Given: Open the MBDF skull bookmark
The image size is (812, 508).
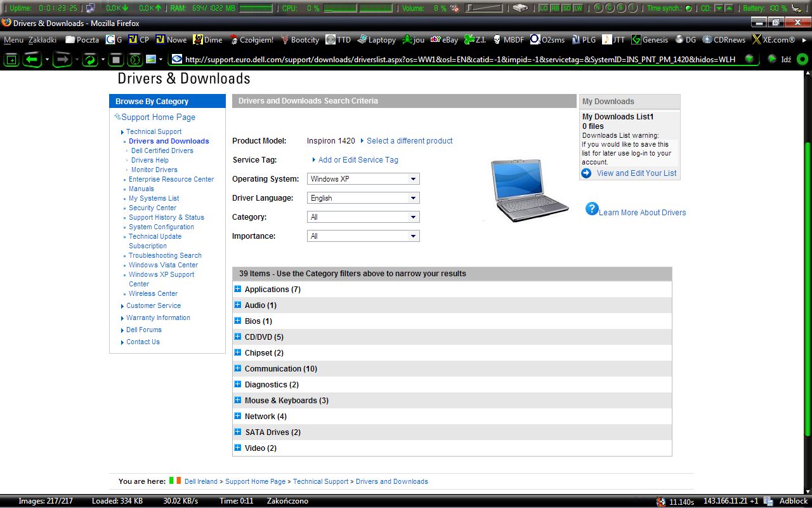Looking at the screenshot, I should [508, 39].
